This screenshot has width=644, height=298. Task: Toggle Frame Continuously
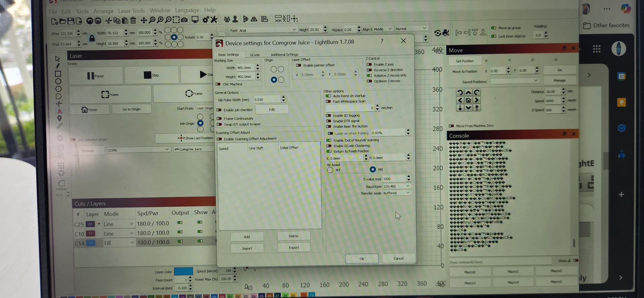pos(219,118)
